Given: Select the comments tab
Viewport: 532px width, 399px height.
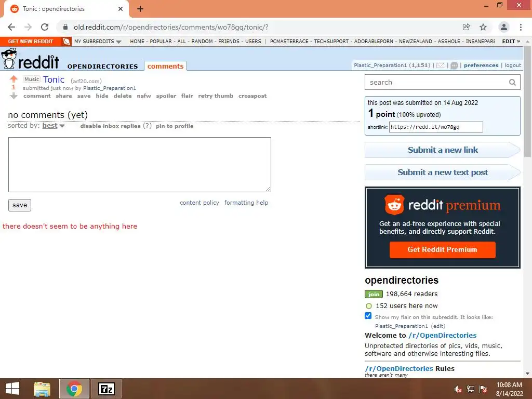Looking at the screenshot, I should click(x=165, y=66).
